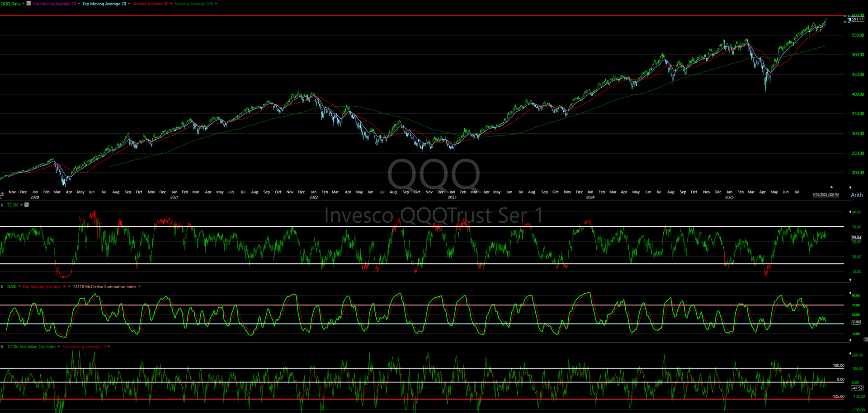Click the 350.00 price axis label
The height and width of the screenshot is (413, 868).
858,114
